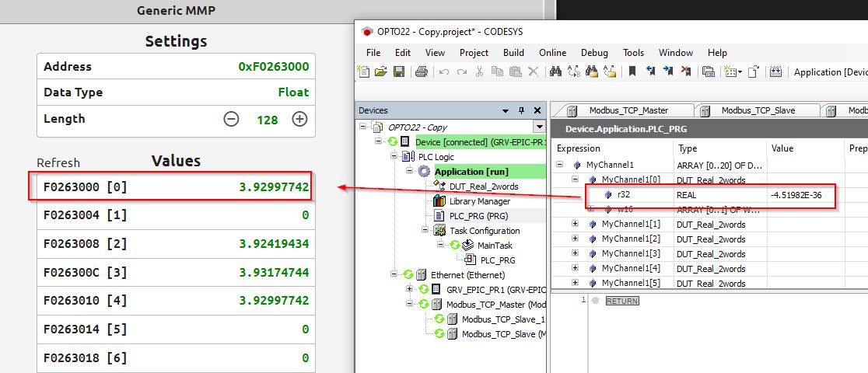
Task: Open the Online menu
Action: pyautogui.click(x=552, y=53)
